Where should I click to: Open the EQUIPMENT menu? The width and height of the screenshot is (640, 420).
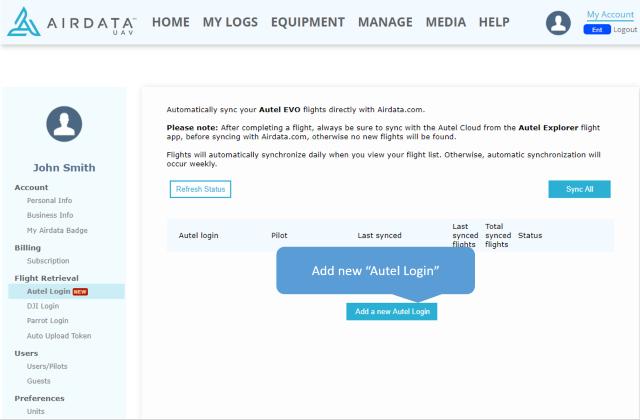coord(308,22)
